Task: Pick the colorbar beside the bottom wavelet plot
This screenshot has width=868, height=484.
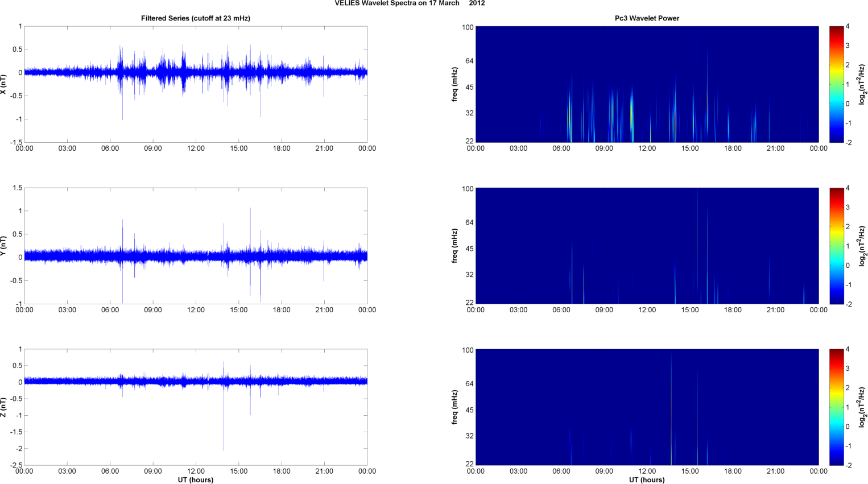Action: [836, 407]
